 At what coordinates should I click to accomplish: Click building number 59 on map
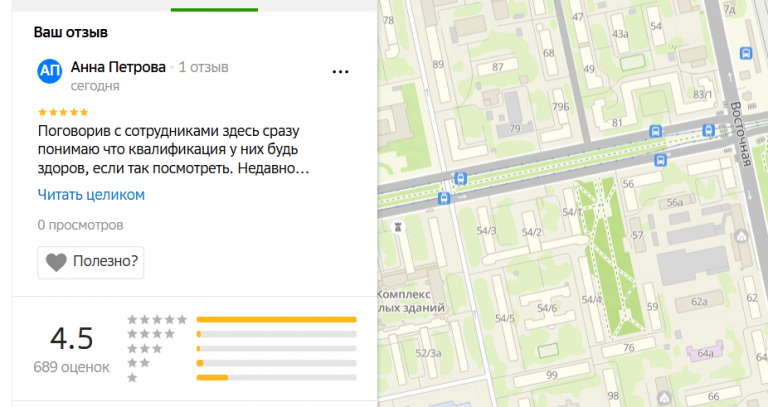point(652,307)
